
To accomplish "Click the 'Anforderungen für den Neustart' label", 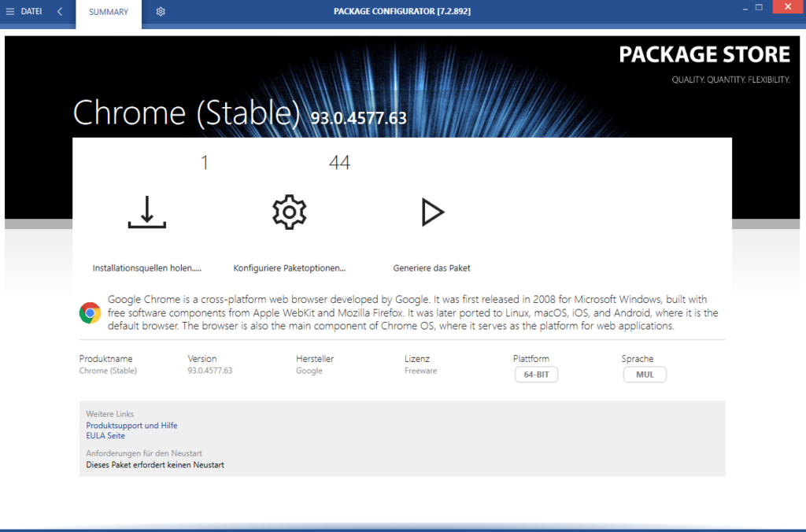I will point(144,453).
